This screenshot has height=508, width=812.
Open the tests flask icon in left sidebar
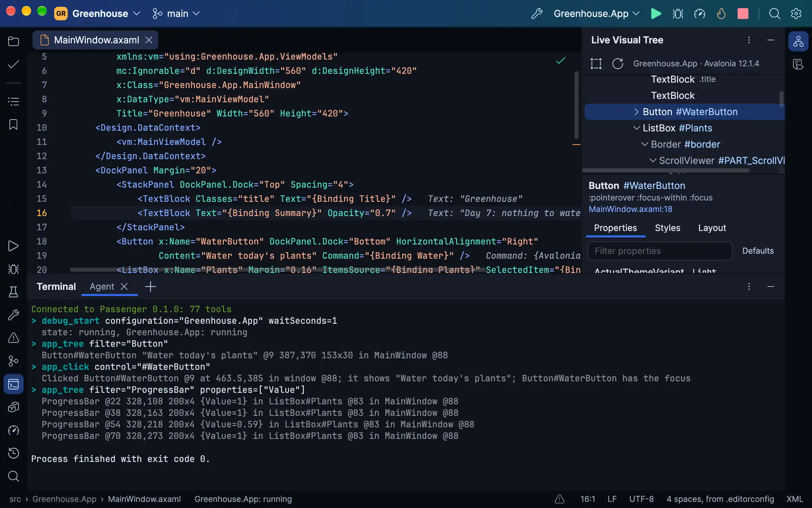[x=13, y=292]
